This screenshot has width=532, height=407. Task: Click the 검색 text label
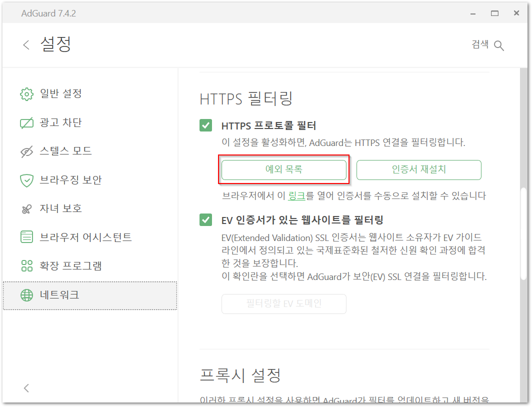(x=480, y=44)
